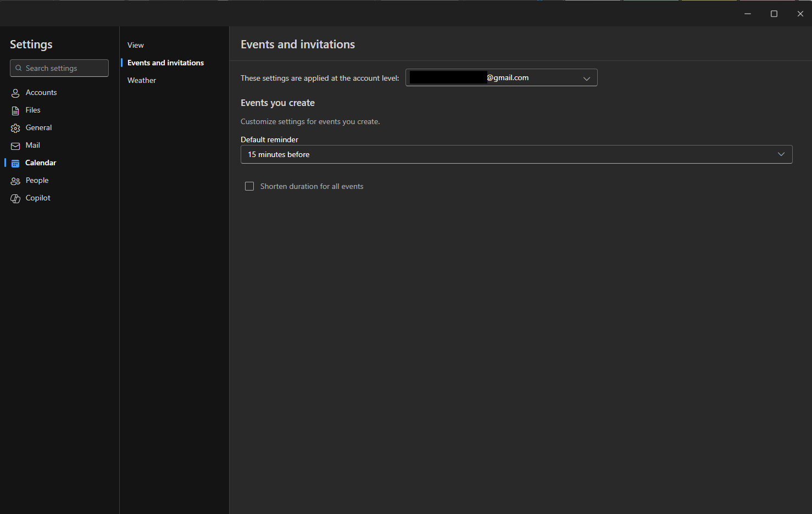Click 'These settings are applied at the account level' text
This screenshot has height=514, width=812.
click(x=320, y=78)
